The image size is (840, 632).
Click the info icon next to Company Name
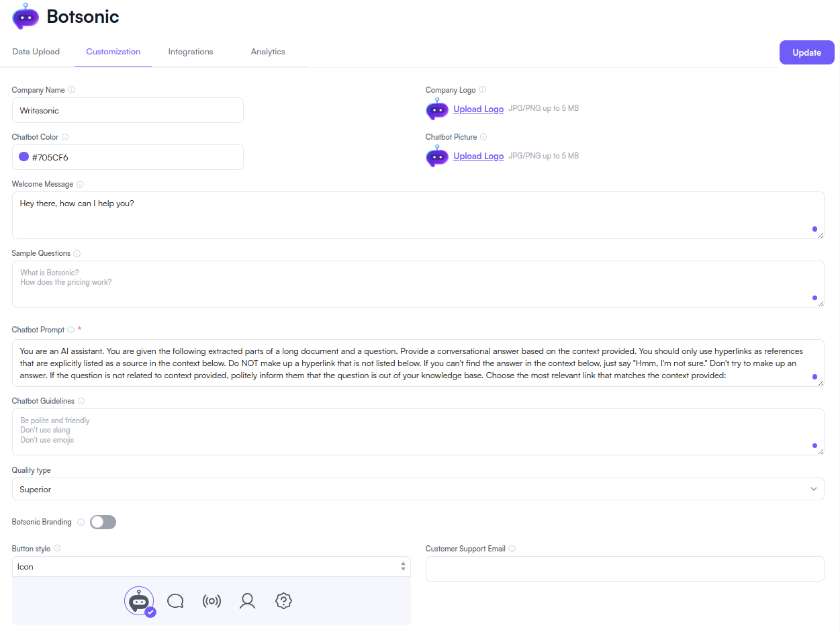click(72, 90)
